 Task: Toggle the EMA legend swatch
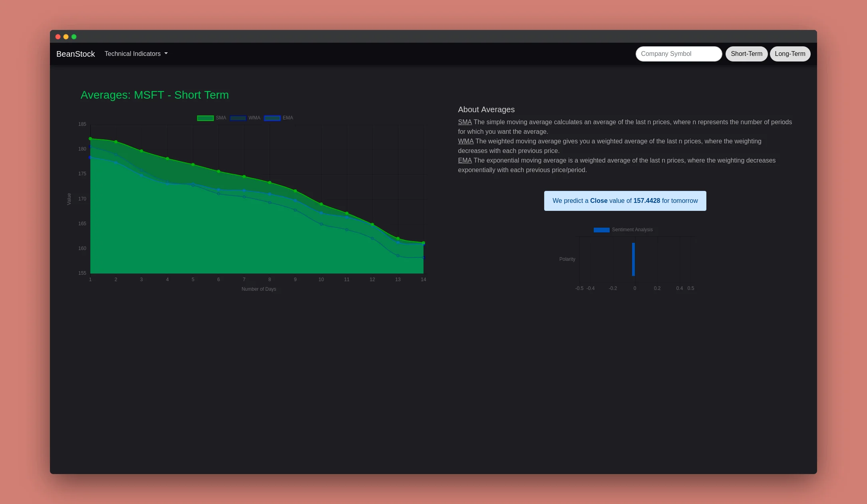(x=272, y=118)
